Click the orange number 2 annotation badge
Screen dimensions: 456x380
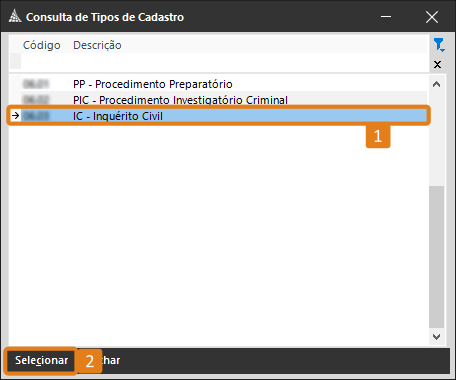89,361
